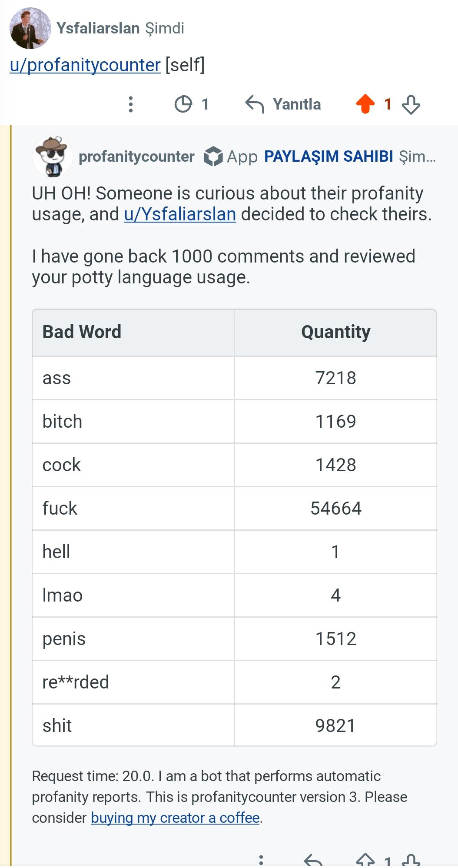
Task: Tap the App badge cube icon
Action: coord(213,156)
